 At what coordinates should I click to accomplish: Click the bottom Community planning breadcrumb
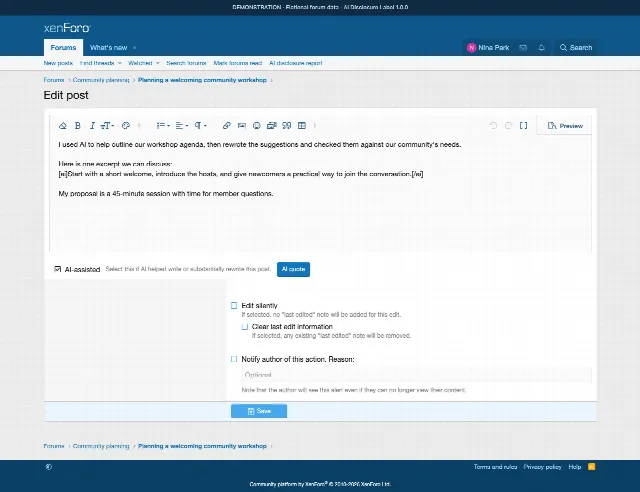tap(101, 446)
